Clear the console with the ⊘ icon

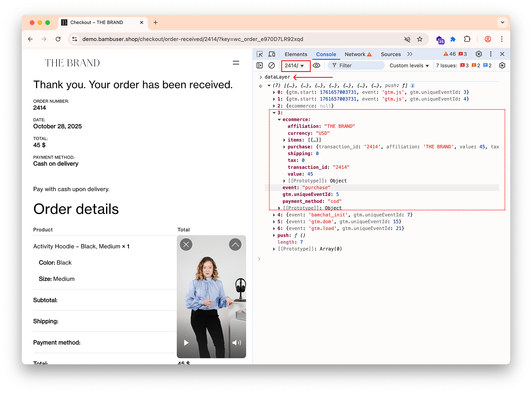pyautogui.click(x=271, y=65)
